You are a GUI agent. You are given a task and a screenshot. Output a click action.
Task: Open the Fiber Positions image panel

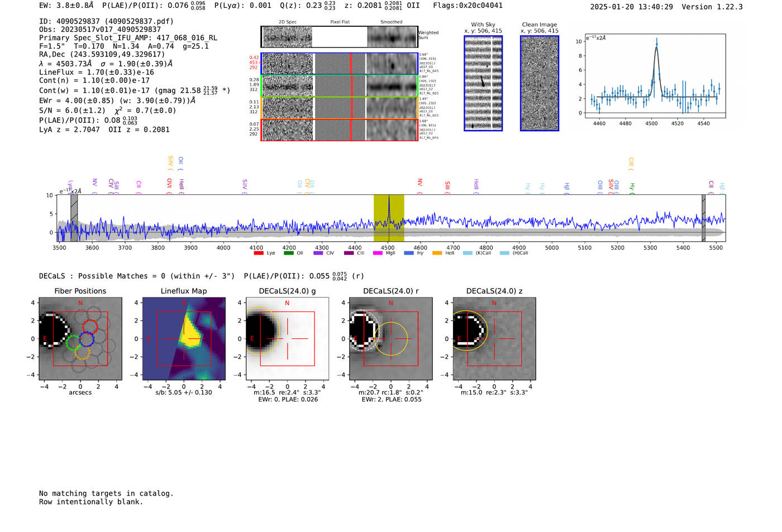[80, 339]
